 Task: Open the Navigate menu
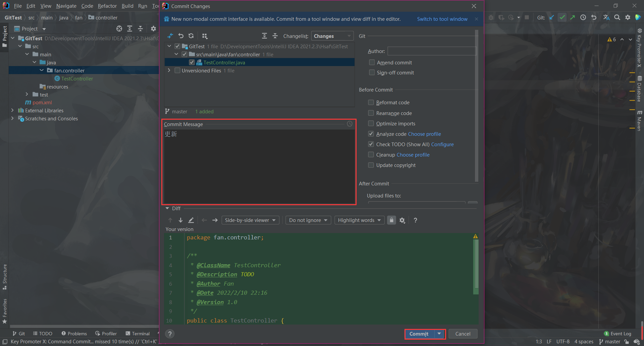click(x=66, y=6)
